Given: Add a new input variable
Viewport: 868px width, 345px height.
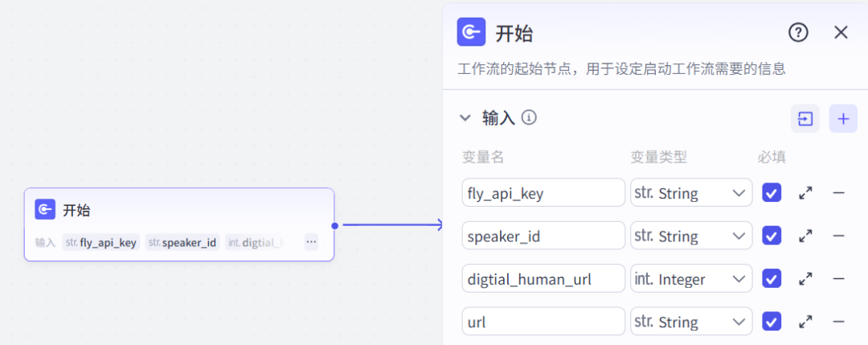Looking at the screenshot, I should click(x=843, y=118).
